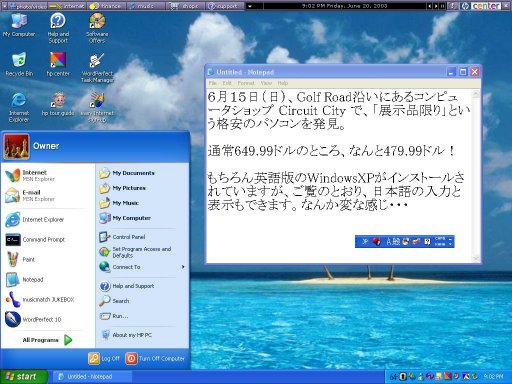Select the Untitled - Notepad taskbar button
The height and width of the screenshot is (384, 512).
pyautogui.click(x=92, y=377)
